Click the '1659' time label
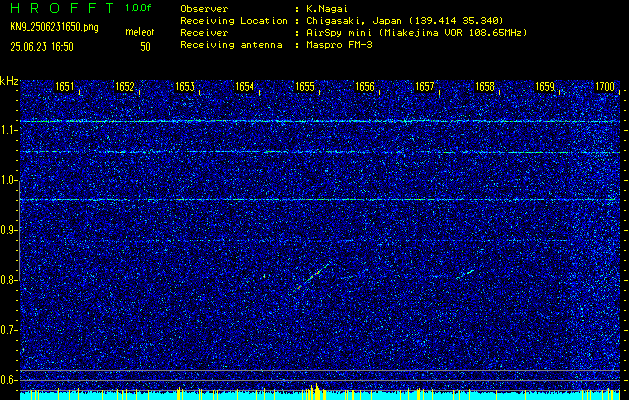The image size is (629, 400). point(545,87)
